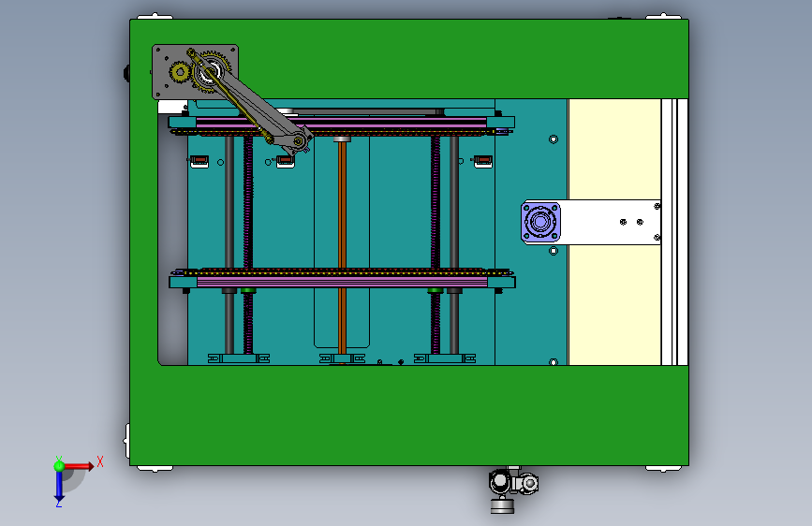Select the small yellow gear on the gray plate
This screenshot has height=526, width=812.
(x=180, y=72)
